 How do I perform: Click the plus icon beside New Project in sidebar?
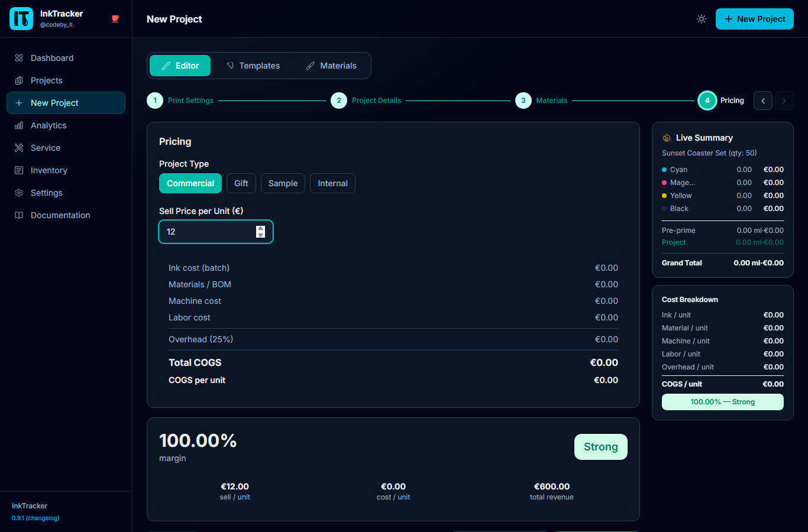[x=19, y=103]
